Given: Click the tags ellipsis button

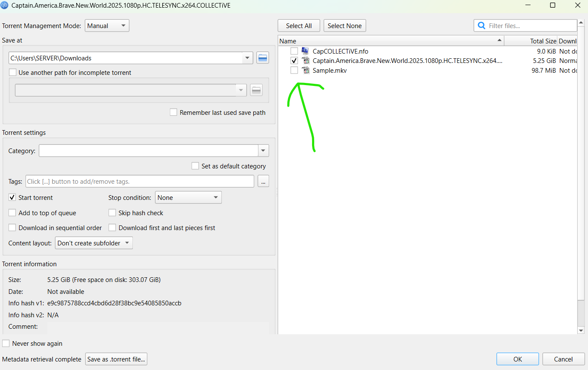Looking at the screenshot, I should click(263, 181).
